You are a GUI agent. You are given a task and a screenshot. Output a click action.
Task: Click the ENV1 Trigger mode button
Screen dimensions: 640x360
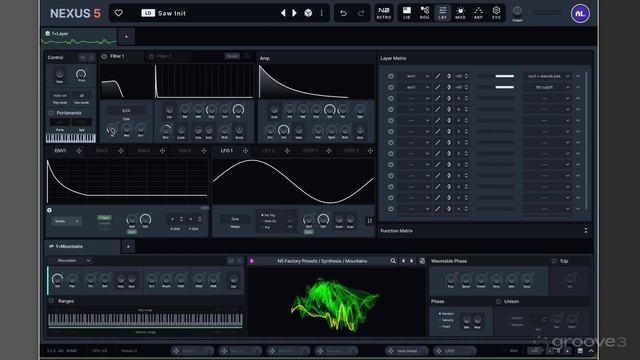(x=104, y=218)
